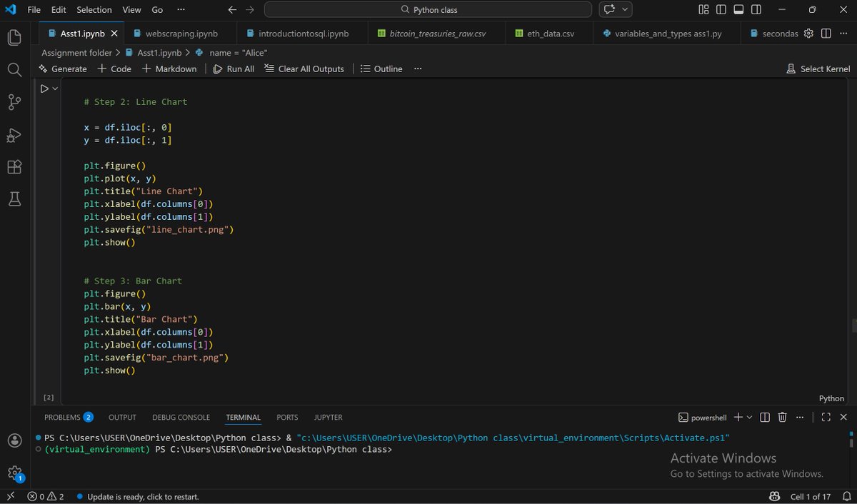
Task: Open the Search view in activity bar
Action: [14, 69]
